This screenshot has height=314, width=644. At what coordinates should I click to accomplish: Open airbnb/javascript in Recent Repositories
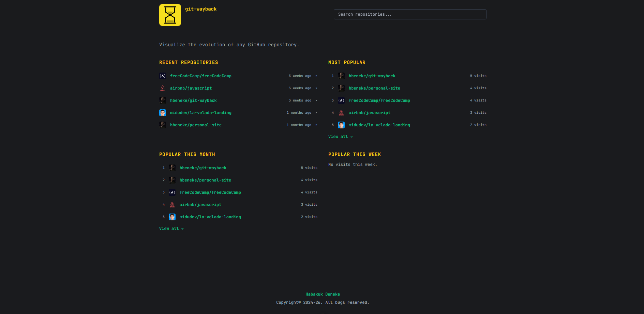click(191, 88)
